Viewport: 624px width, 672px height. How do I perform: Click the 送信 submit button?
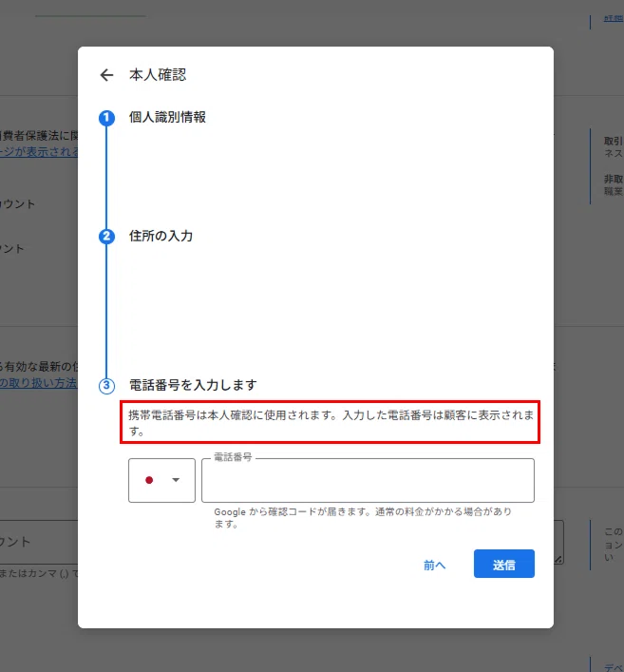[503, 564]
